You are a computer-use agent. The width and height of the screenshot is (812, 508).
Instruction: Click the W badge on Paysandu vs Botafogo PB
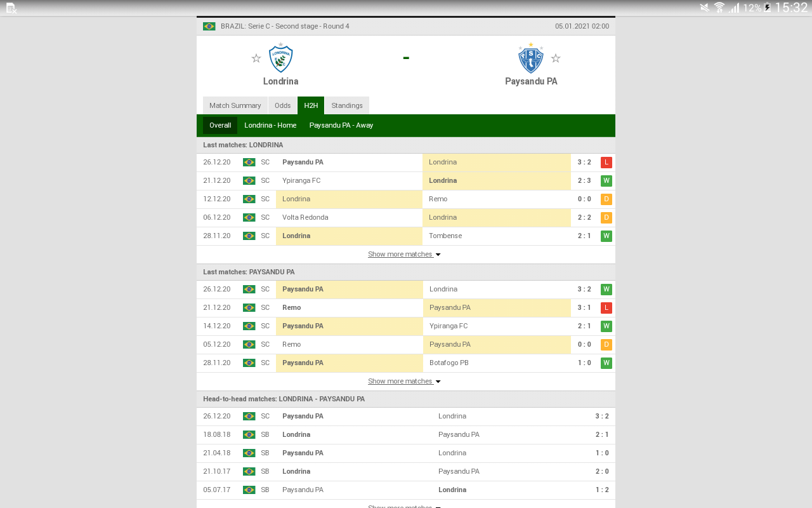(x=606, y=363)
